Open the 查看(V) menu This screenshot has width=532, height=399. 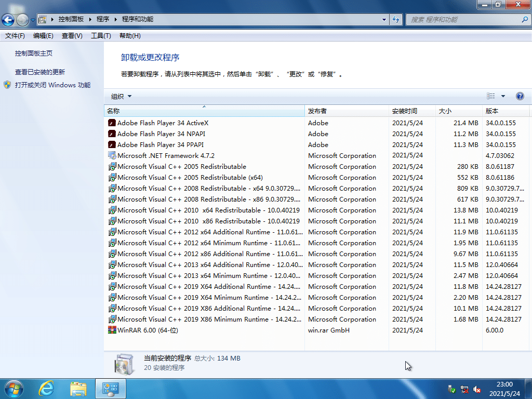[x=72, y=35]
